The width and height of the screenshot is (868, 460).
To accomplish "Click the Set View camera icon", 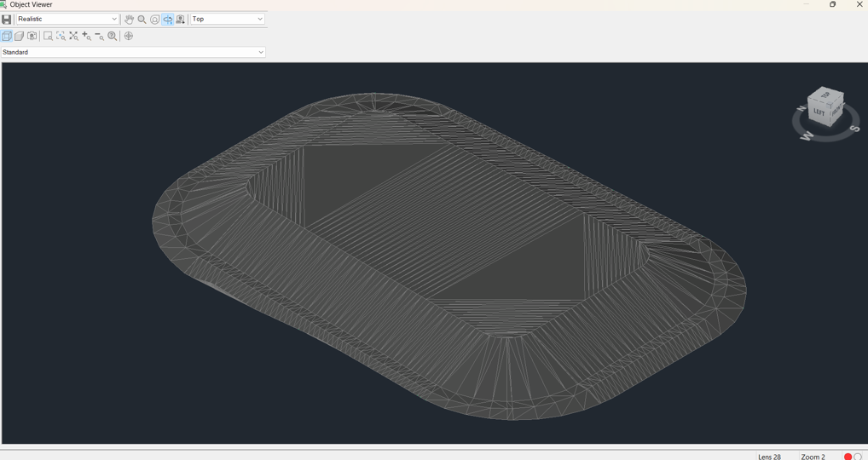I will 180,20.
